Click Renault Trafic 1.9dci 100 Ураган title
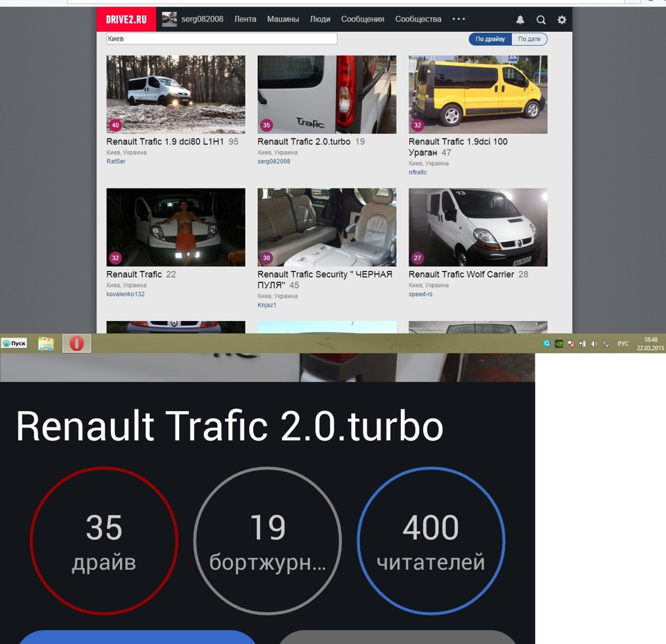The image size is (666, 644). (458, 147)
